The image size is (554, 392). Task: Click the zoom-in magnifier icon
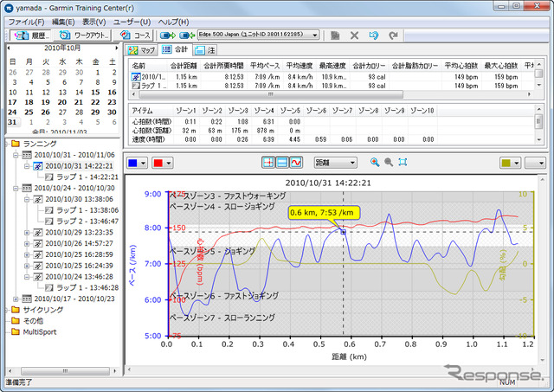pos(375,162)
